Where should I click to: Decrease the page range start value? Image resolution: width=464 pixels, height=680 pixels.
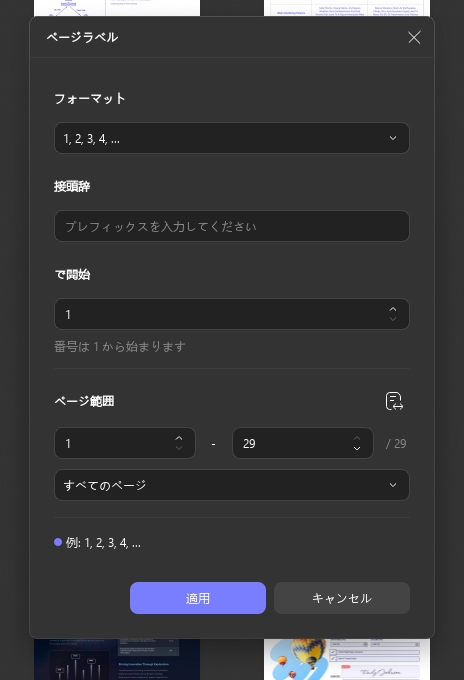tap(179, 448)
